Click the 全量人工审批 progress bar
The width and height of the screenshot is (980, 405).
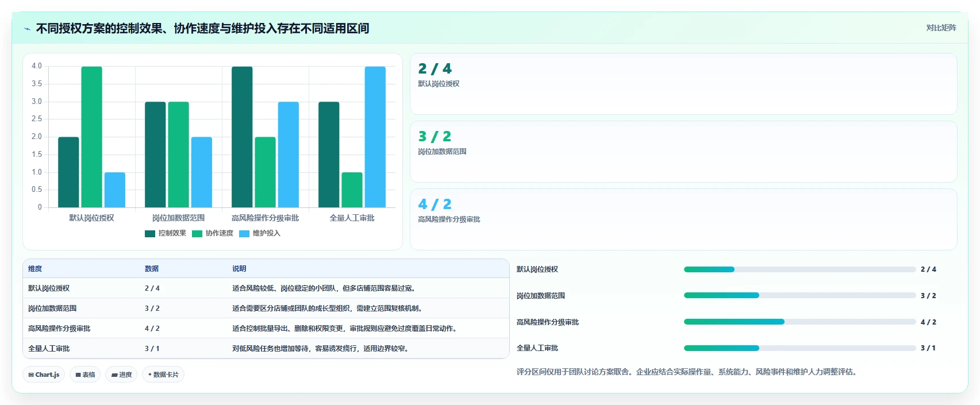(800, 348)
